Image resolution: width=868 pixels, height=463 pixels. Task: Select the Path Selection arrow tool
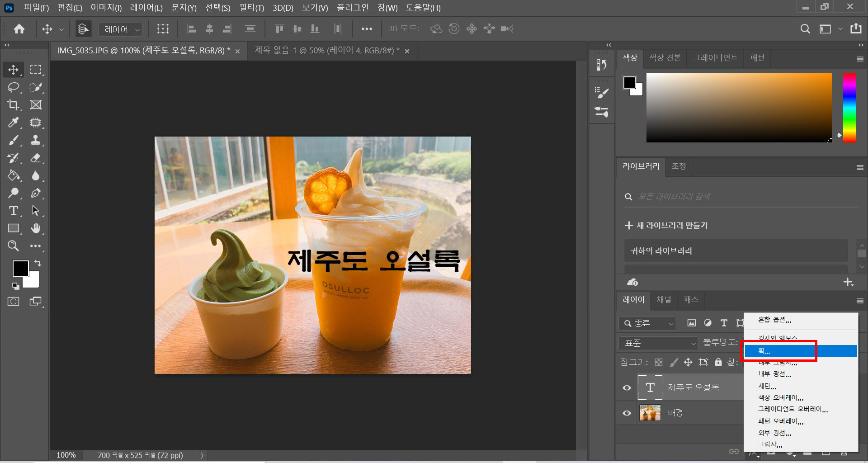(x=36, y=211)
